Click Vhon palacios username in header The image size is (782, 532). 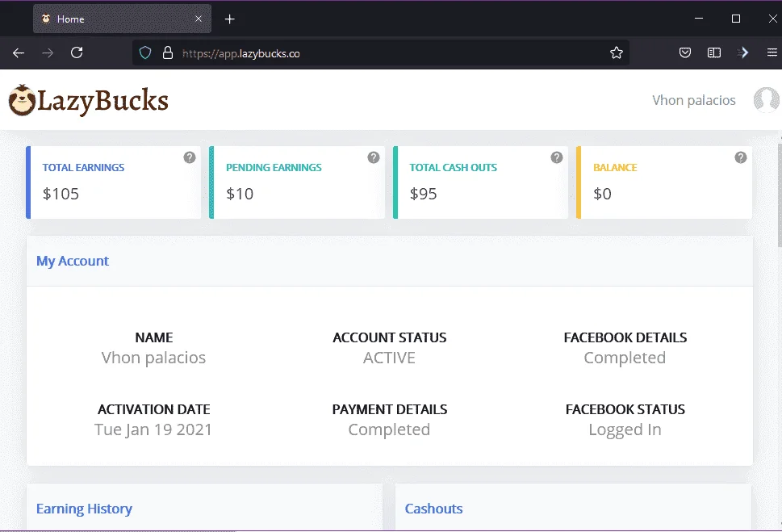694,100
